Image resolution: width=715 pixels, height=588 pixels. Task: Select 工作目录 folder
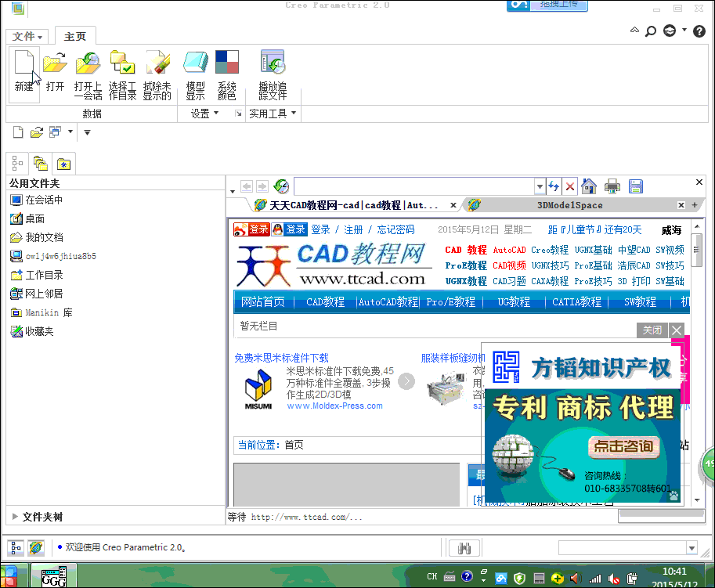point(37,275)
